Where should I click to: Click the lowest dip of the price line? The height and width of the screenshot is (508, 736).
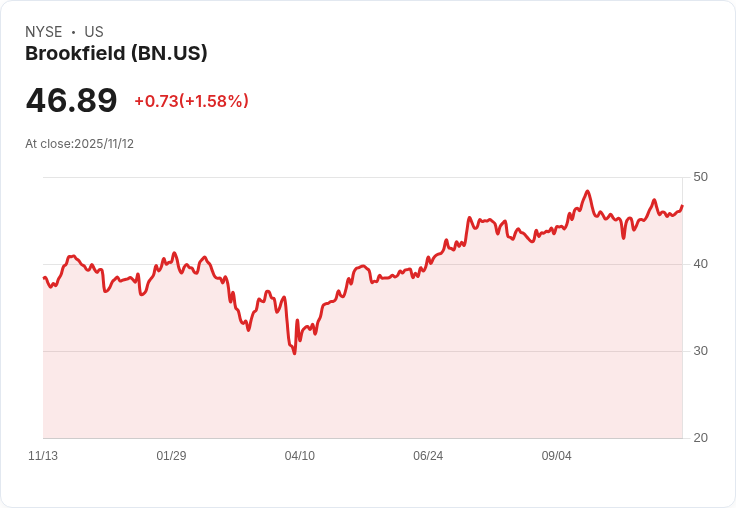(x=294, y=353)
